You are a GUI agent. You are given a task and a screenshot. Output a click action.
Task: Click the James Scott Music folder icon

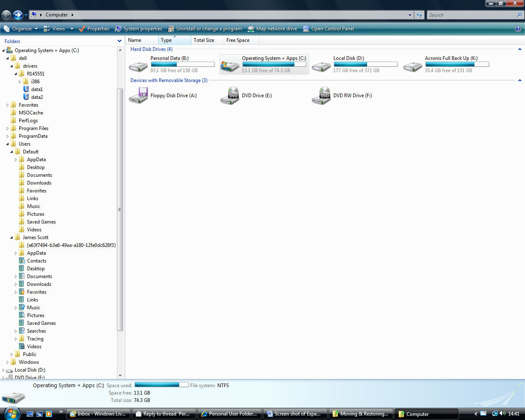coord(22,307)
